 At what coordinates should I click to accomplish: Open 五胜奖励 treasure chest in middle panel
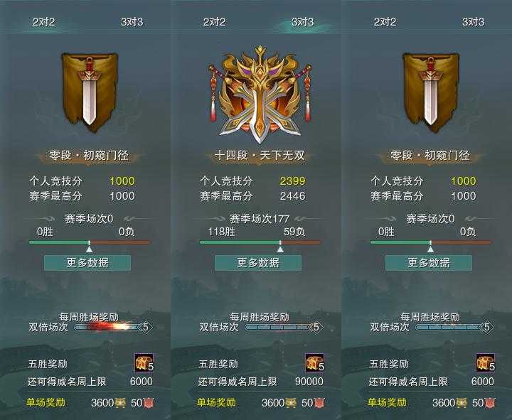pos(315,362)
